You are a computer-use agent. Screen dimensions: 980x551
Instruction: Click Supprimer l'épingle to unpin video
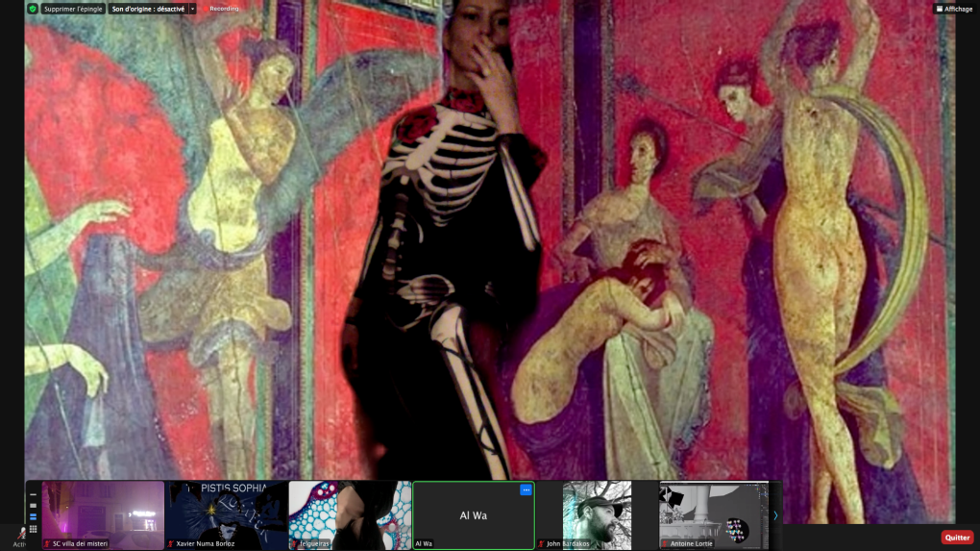(72, 9)
